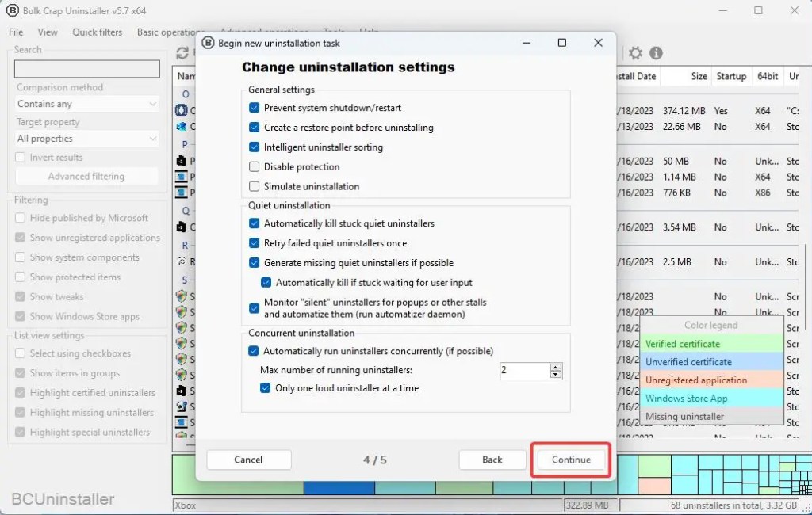Select the app icon in the 22.66 MB row
Screen dimensions: 812x515
point(182,126)
